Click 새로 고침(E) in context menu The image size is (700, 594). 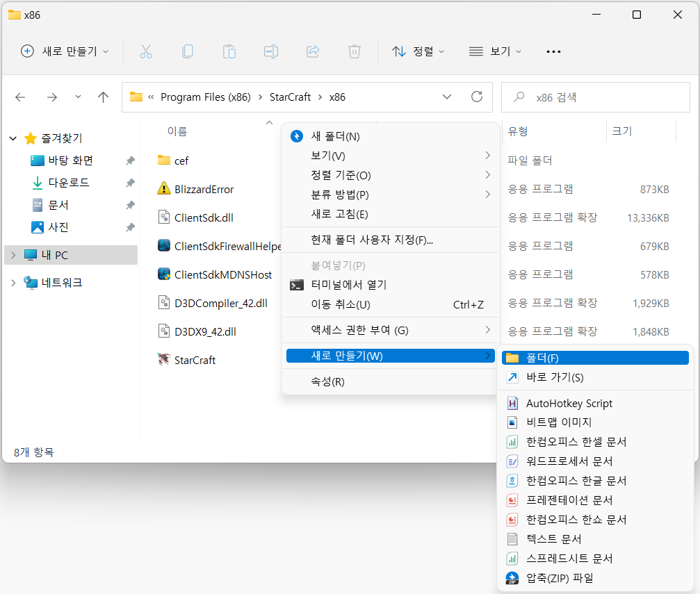(391, 214)
